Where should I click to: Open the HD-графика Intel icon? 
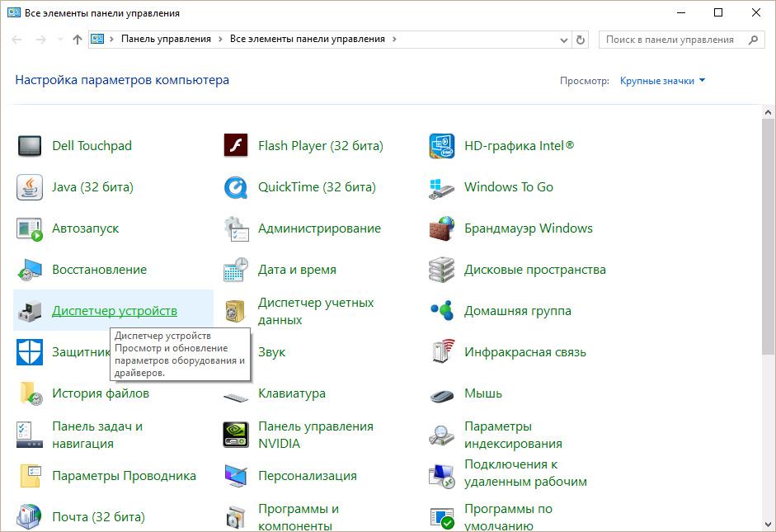[441, 146]
